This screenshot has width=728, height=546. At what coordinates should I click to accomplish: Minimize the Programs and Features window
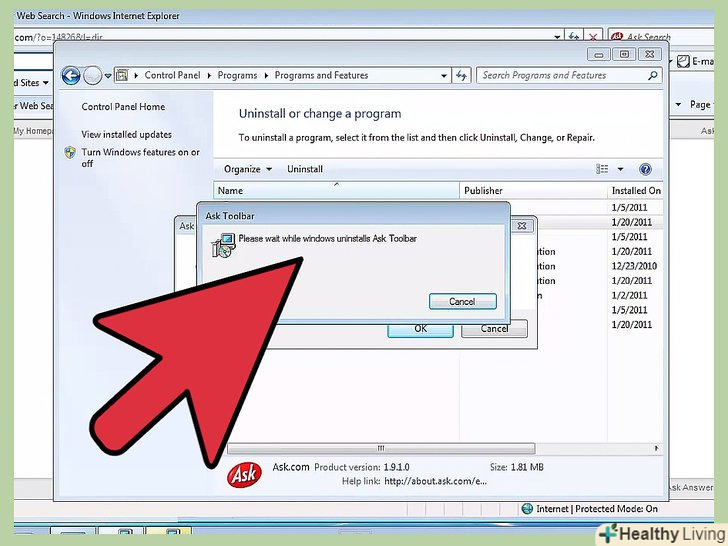point(598,55)
